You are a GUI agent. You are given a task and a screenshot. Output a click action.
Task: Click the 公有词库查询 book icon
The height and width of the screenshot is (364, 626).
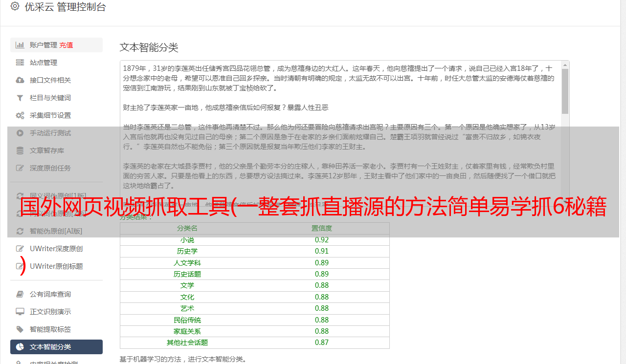20,294
